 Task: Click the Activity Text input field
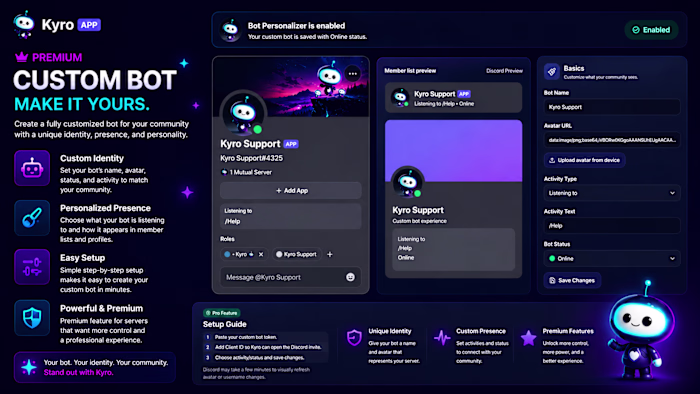point(612,226)
